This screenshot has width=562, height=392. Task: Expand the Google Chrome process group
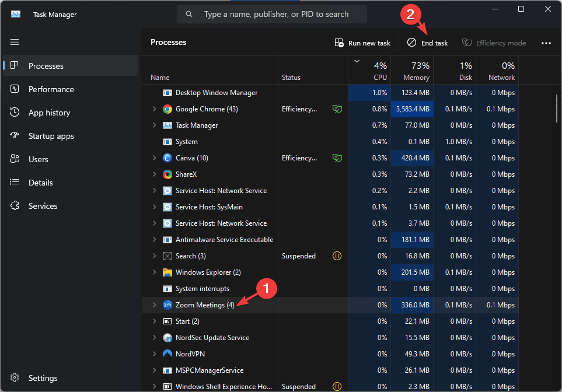coord(155,109)
